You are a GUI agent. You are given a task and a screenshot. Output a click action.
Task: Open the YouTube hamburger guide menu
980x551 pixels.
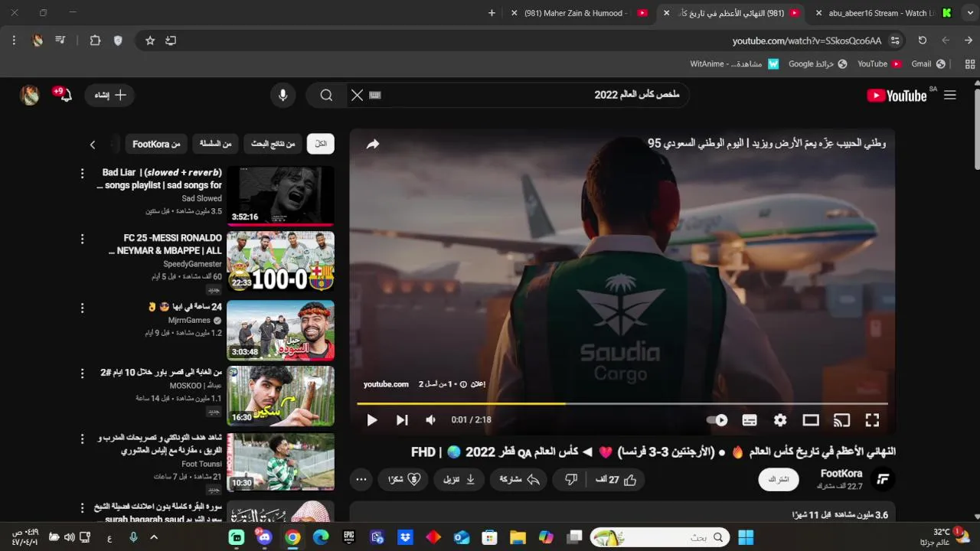point(950,95)
